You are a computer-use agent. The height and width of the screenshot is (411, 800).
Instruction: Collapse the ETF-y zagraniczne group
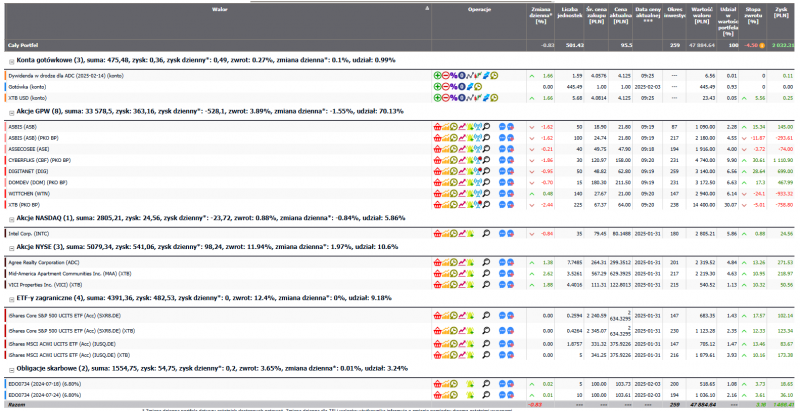[11, 299]
